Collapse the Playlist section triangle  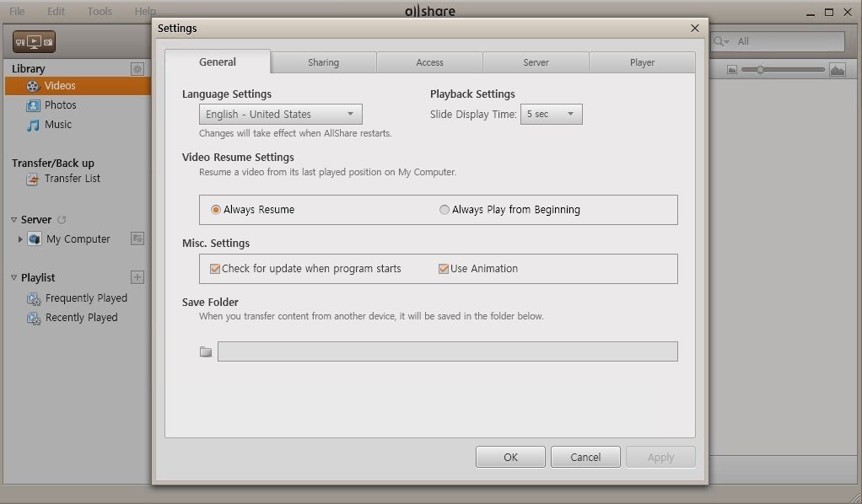(x=13, y=277)
